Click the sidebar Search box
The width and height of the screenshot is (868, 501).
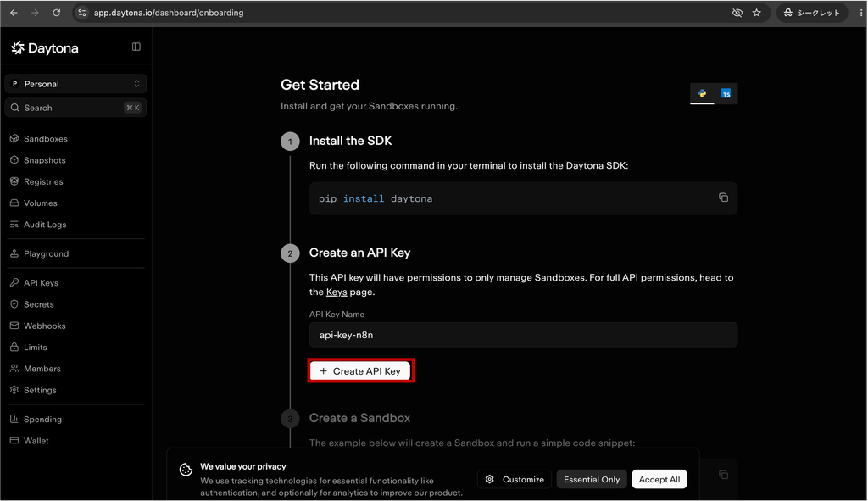pyautogui.click(x=75, y=108)
